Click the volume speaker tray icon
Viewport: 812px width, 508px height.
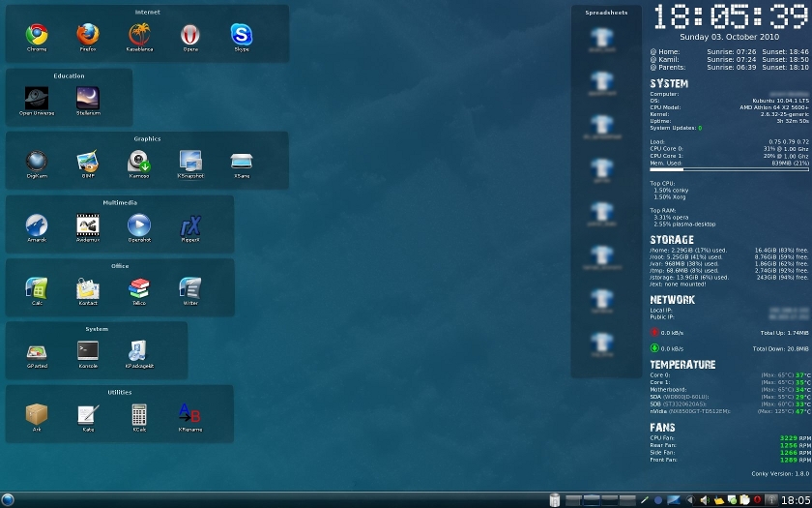pos(705,500)
